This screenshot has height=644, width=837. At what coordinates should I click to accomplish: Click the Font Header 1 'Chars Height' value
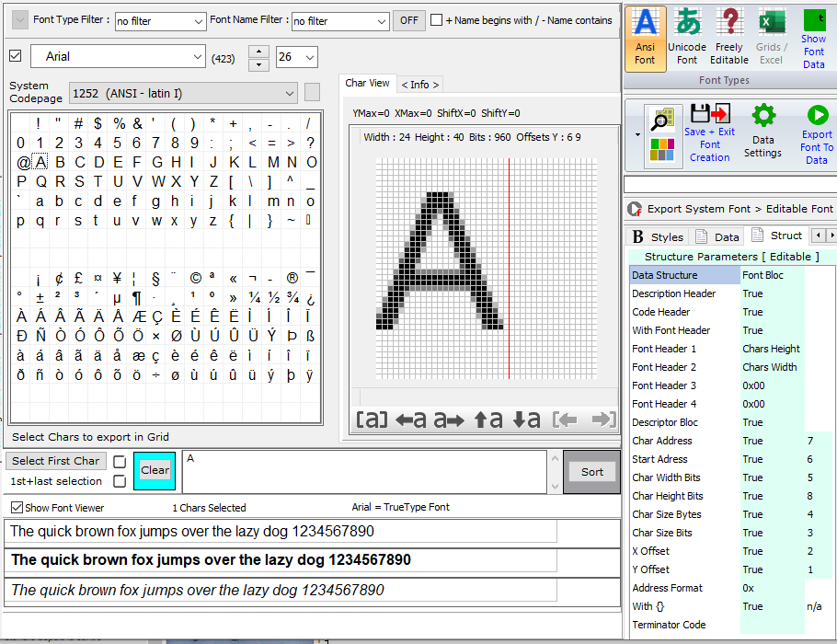(x=771, y=350)
